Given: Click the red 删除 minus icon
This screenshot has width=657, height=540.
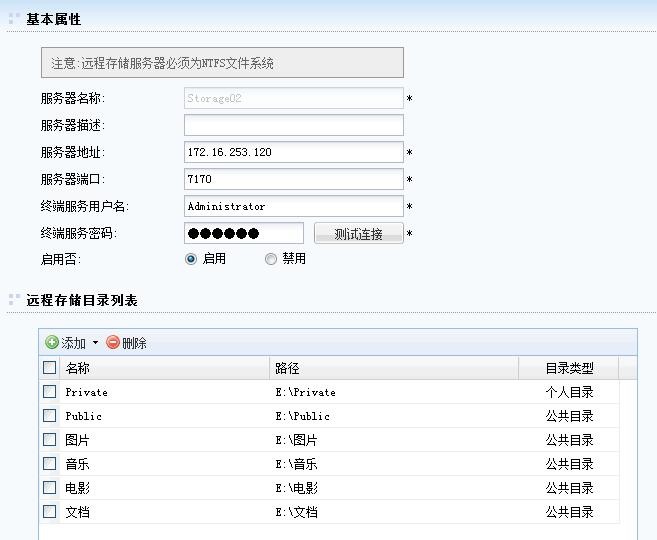Looking at the screenshot, I should tap(113, 343).
